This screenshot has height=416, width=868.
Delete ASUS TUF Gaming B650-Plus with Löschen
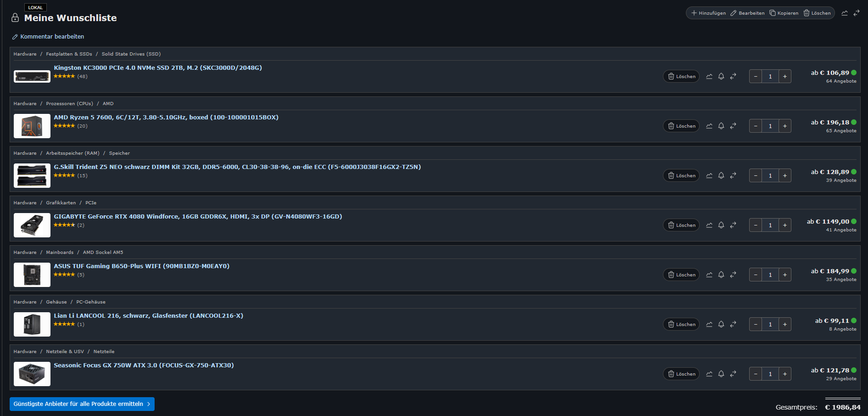point(681,275)
